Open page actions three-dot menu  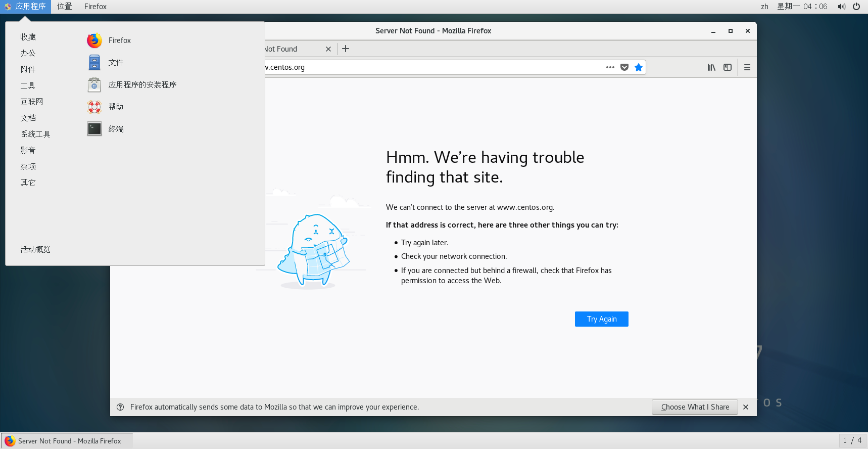click(x=610, y=67)
